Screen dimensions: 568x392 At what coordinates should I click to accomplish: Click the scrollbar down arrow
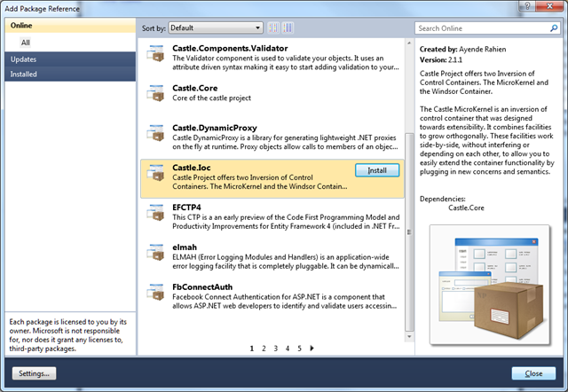point(409,336)
